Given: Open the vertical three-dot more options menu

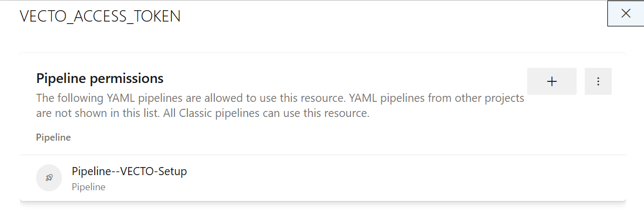Looking at the screenshot, I should click(598, 81).
